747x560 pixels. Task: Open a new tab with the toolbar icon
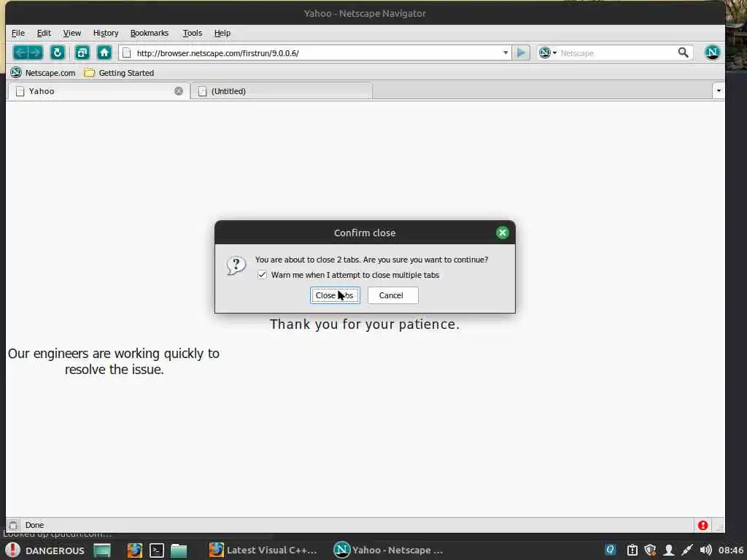82,52
